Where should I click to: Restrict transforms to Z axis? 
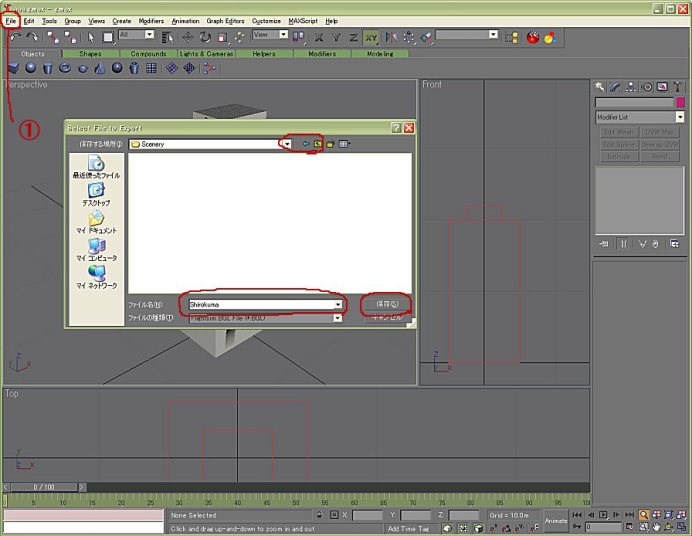click(353, 38)
